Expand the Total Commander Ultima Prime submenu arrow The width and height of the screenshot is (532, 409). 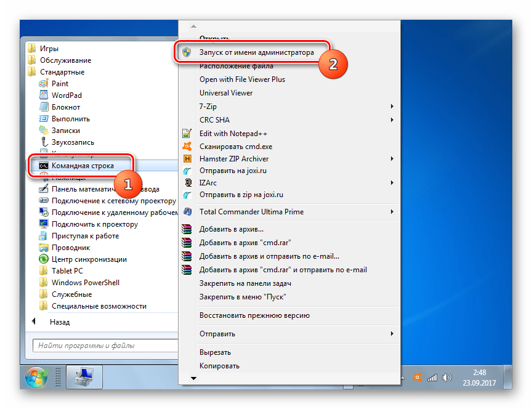click(392, 211)
